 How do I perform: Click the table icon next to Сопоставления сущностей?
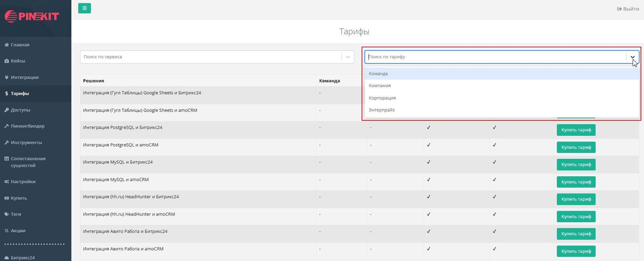click(7, 159)
